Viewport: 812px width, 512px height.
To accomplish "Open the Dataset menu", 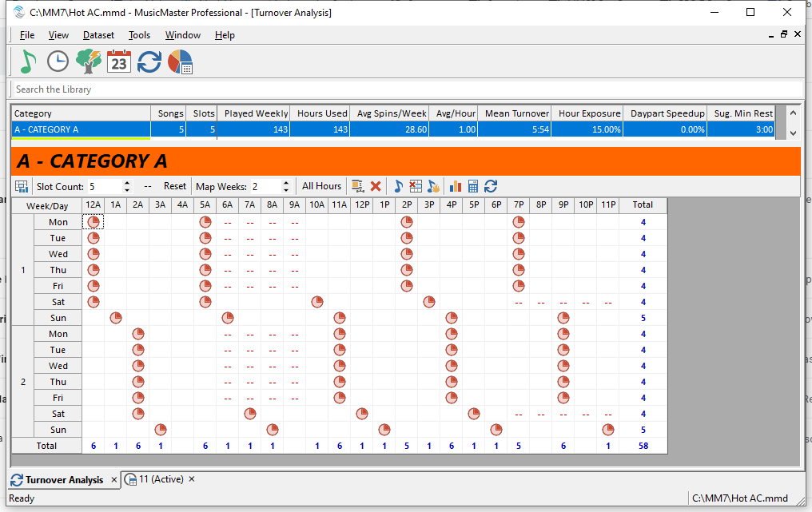I will (98, 35).
